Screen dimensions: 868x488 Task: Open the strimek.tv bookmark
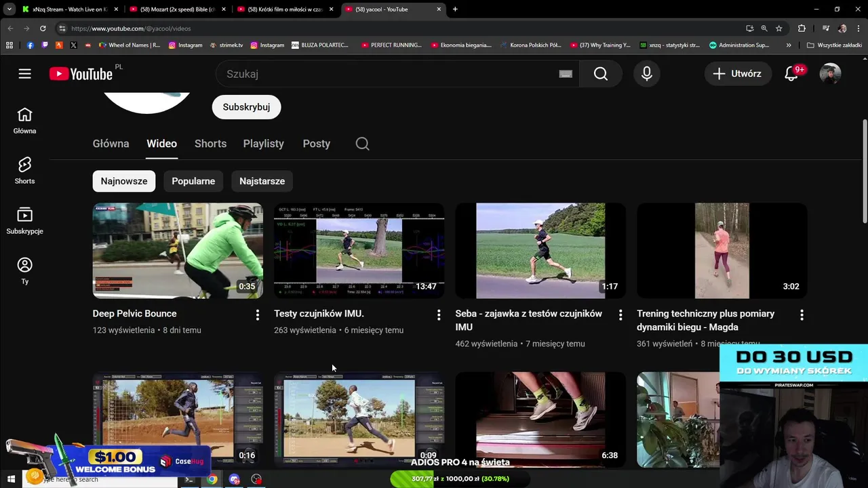point(226,45)
